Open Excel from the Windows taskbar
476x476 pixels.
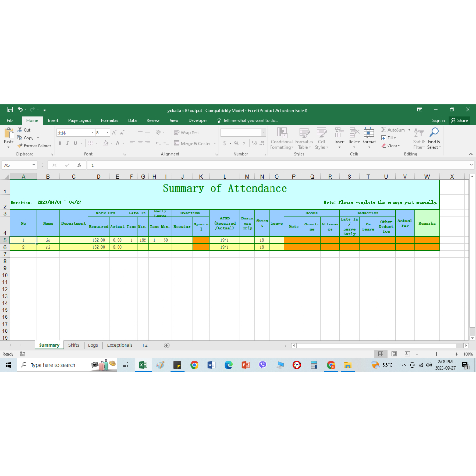(143, 365)
